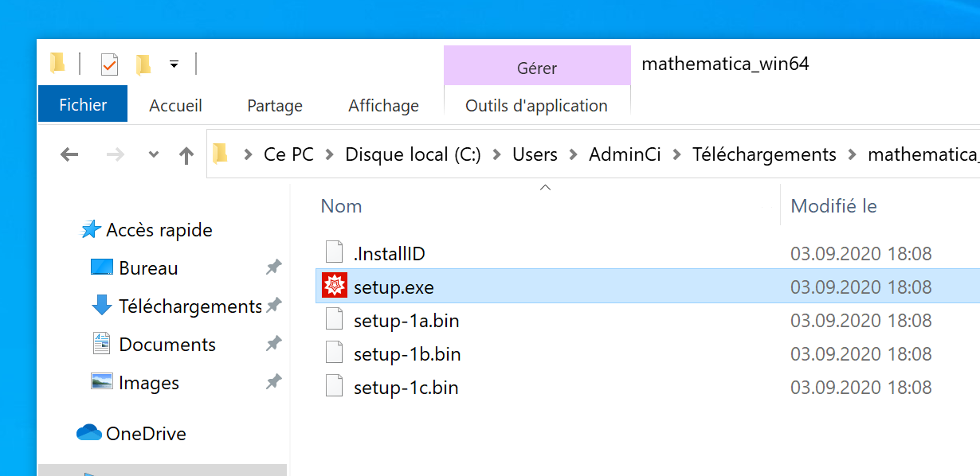Open Customize Quick Access Toolbar dropdown

point(174,64)
